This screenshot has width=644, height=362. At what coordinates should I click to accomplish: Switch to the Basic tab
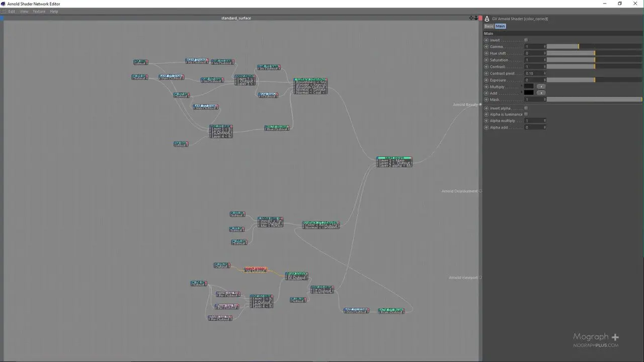(x=489, y=26)
